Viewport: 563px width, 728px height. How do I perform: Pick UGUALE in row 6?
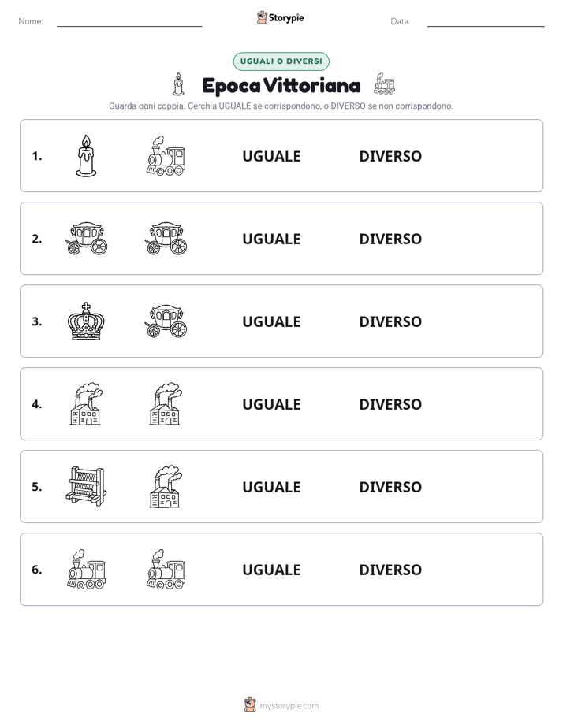pos(271,570)
